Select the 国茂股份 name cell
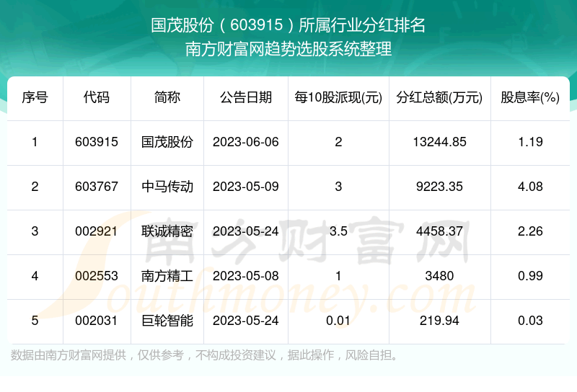 167,142
